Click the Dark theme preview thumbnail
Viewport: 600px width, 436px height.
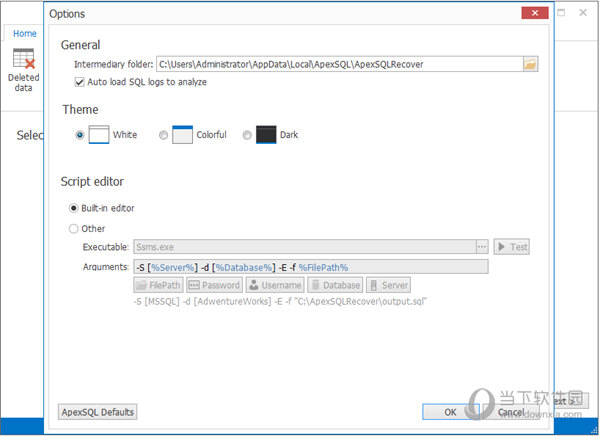coord(266,135)
